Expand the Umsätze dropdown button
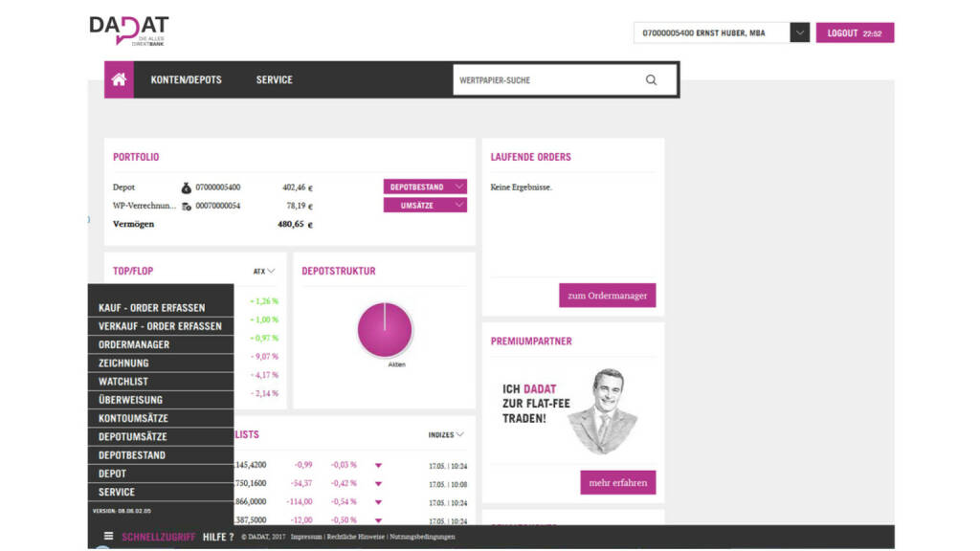980x551 pixels. click(425, 206)
